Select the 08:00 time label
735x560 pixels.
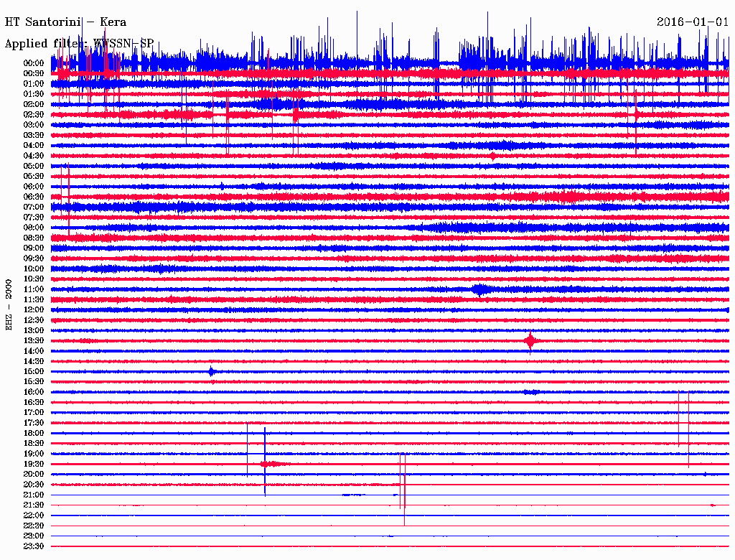tap(34, 228)
